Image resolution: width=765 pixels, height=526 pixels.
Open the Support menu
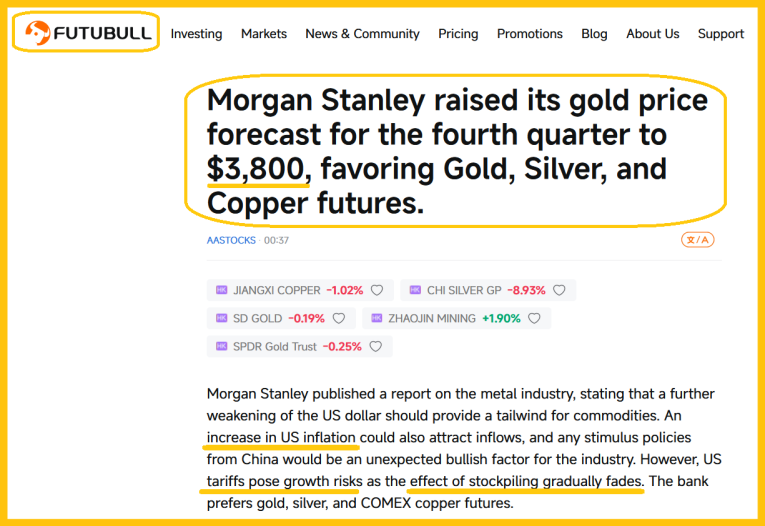click(x=720, y=34)
